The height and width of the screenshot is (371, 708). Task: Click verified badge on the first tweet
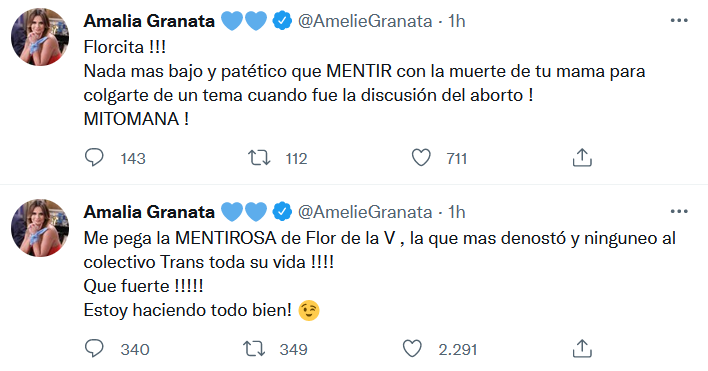click(x=282, y=21)
